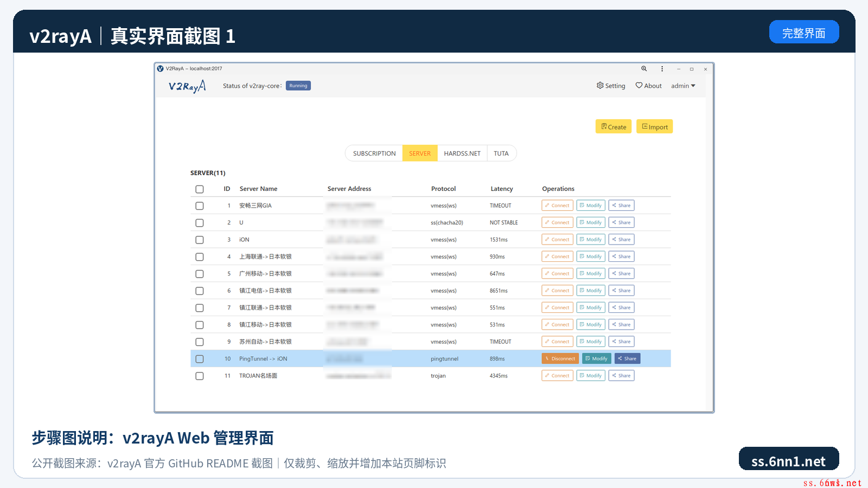Open About with heart icon
The width and height of the screenshot is (868, 488).
click(649, 86)
